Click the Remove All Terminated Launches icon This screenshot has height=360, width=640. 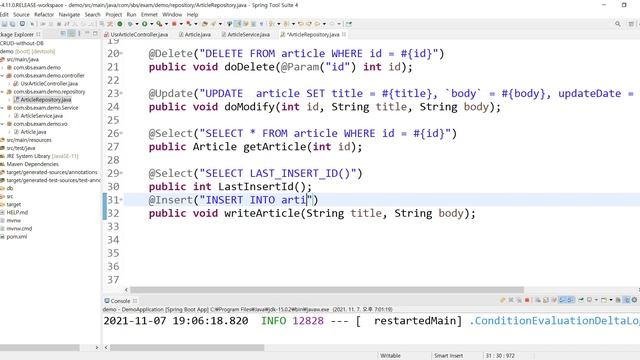[519, 300]
